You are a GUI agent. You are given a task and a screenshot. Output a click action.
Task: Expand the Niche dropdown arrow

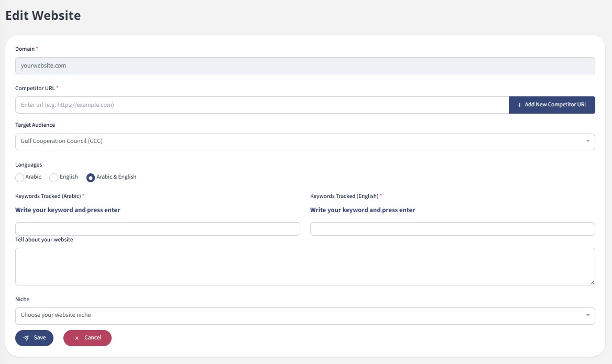pyautogui.click(x=588, y=315)
